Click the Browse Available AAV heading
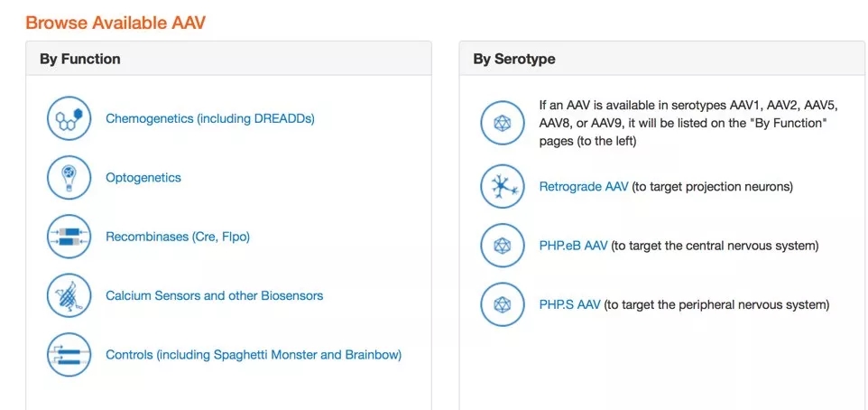 (x=115, y=22)
